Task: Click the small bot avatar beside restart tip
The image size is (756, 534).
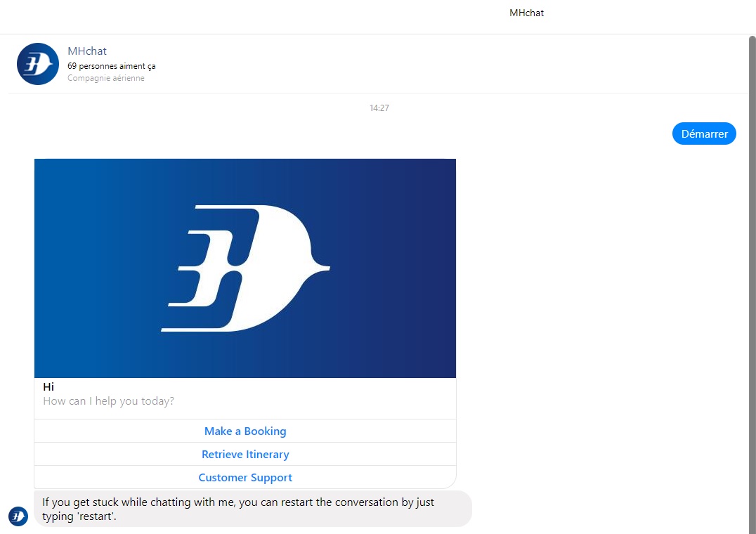Action: (18, 516)
